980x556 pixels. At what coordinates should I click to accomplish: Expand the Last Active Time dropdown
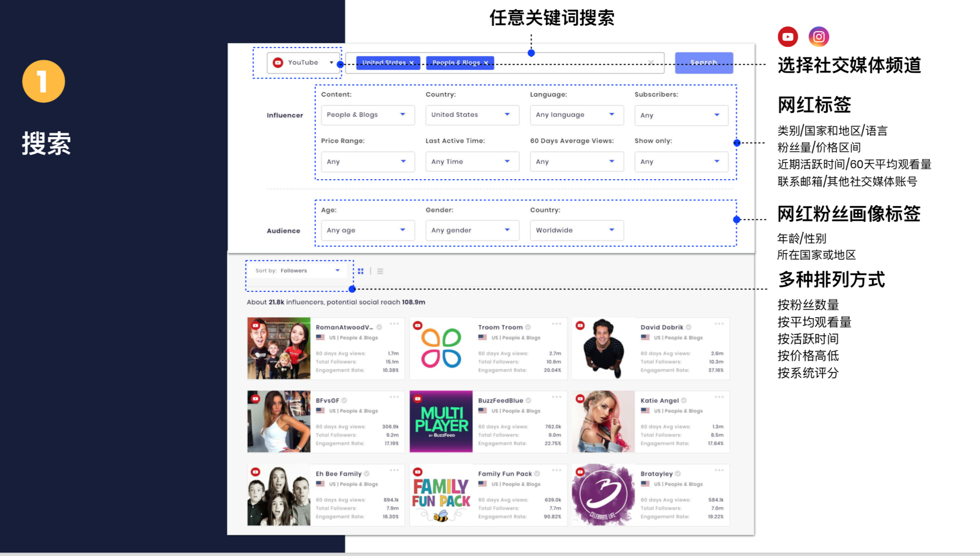point(472,162)
